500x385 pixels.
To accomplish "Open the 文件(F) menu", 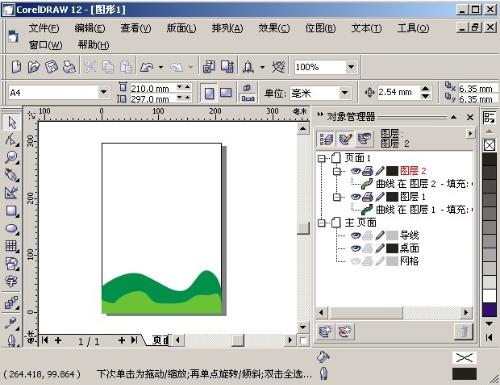I will tap(44, 28).
